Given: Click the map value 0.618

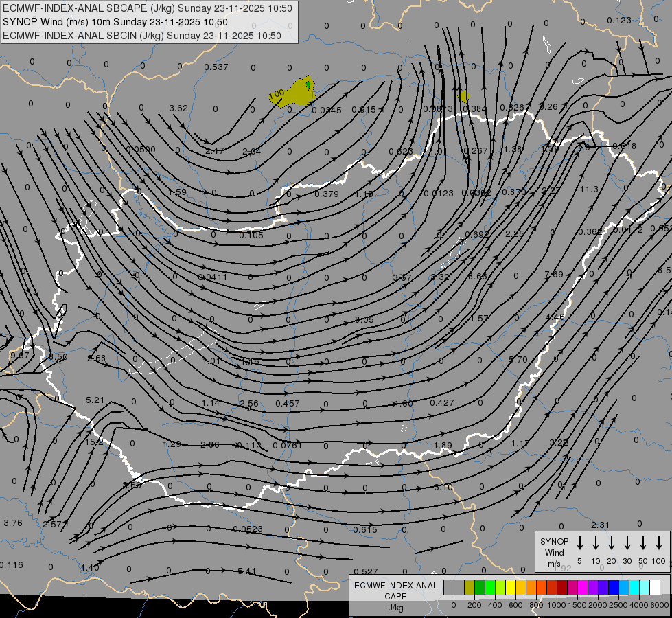Looking at the screenshot, I should (625, 146).
